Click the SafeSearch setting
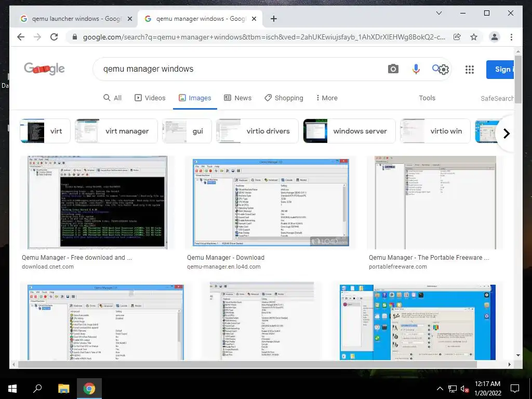Screen dimensions: 532x399 pos(497,98)
